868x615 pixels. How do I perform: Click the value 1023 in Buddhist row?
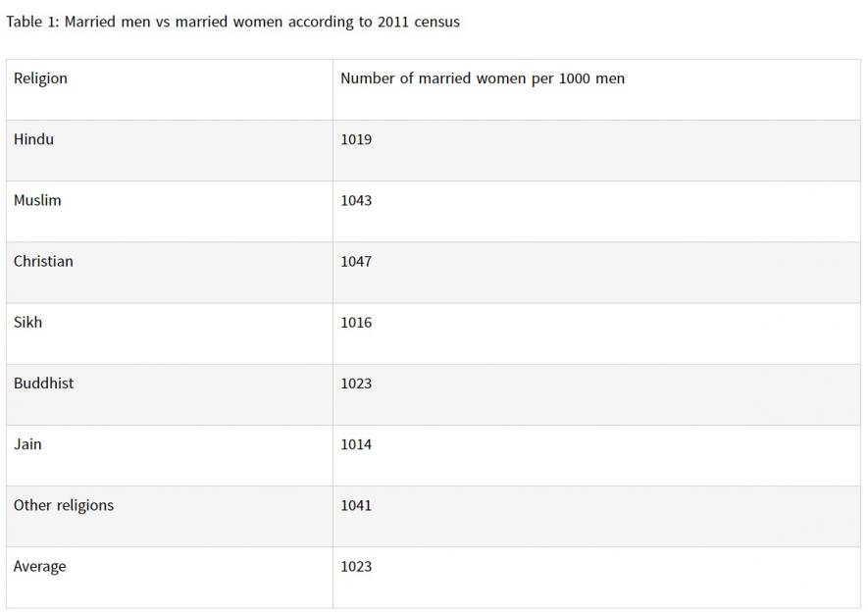[356, 384]
